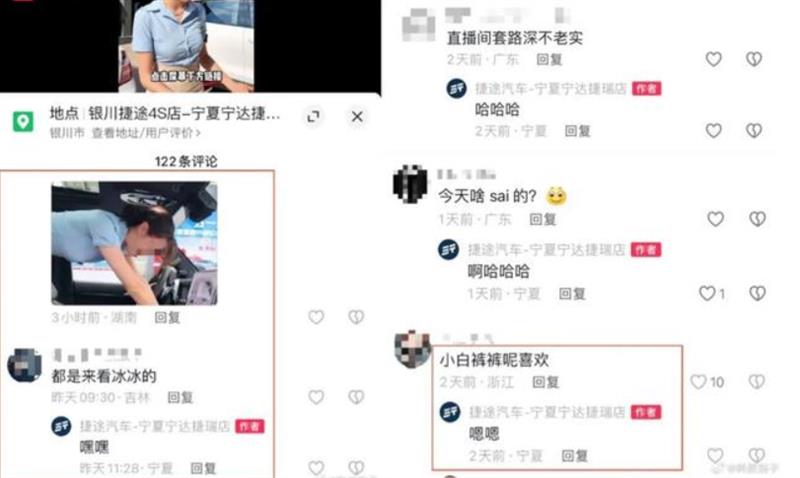The width and height of the screenshot is (800, 478).
Task: Dislike the image comment from 湖南
Action: (x=356, y=317)
